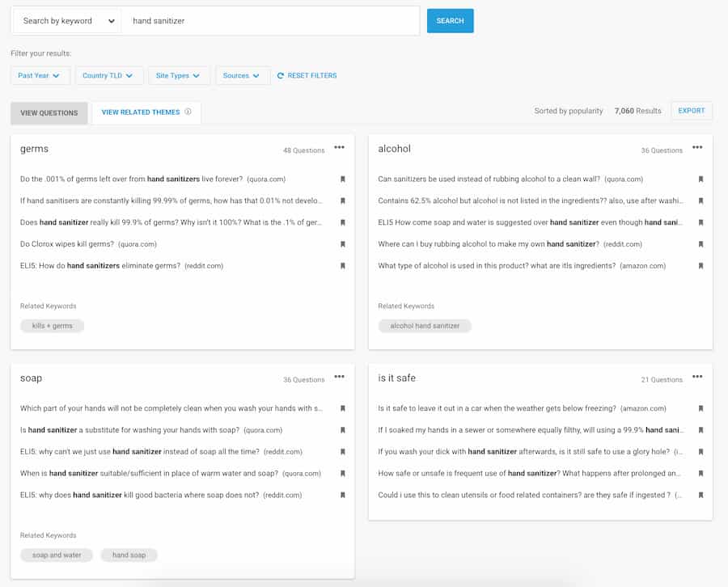Select the VIEW QUESTIONS tab
Image resolution: width=728 pixels, height=587 pixels.
tap(49, 112)
